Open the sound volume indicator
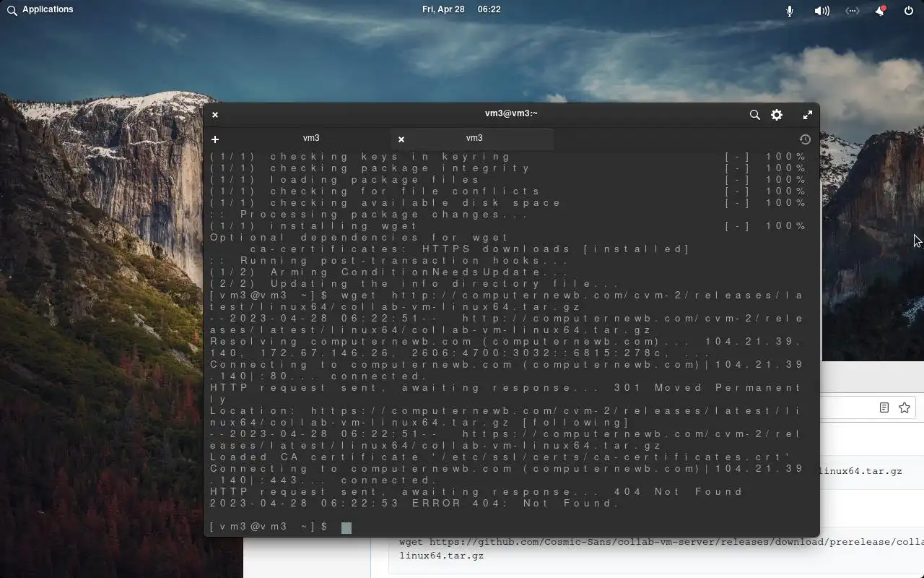924x578 pixels. (x=821, y=11)
